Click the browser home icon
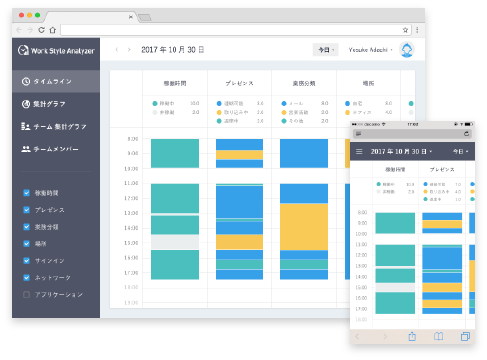This screenshot has height=360, width=487. click(53, 30)
